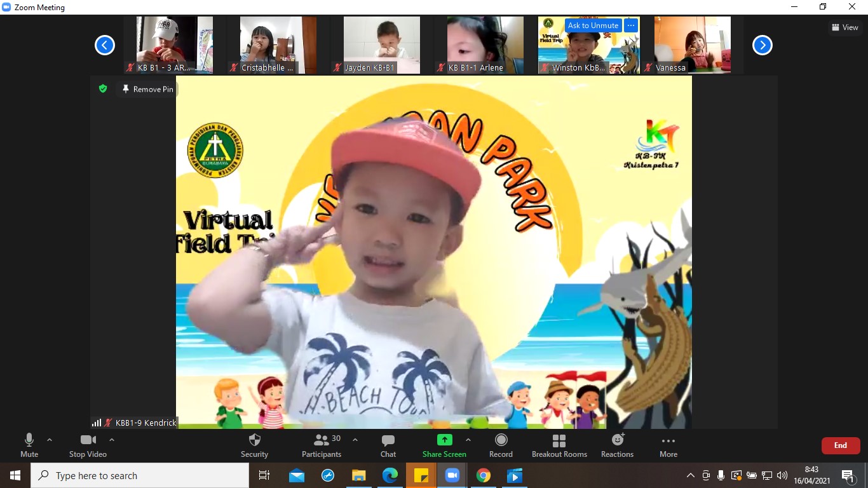Image resolution: width=868 pixels, height=488 pixels.
Task: Remove Pin from the pinned video
Action: pos(147,89)
